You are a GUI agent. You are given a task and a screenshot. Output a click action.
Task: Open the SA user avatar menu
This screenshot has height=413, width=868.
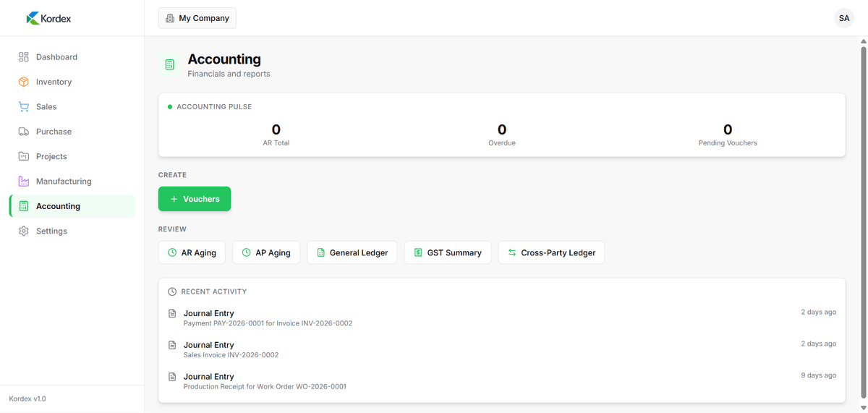843,18
